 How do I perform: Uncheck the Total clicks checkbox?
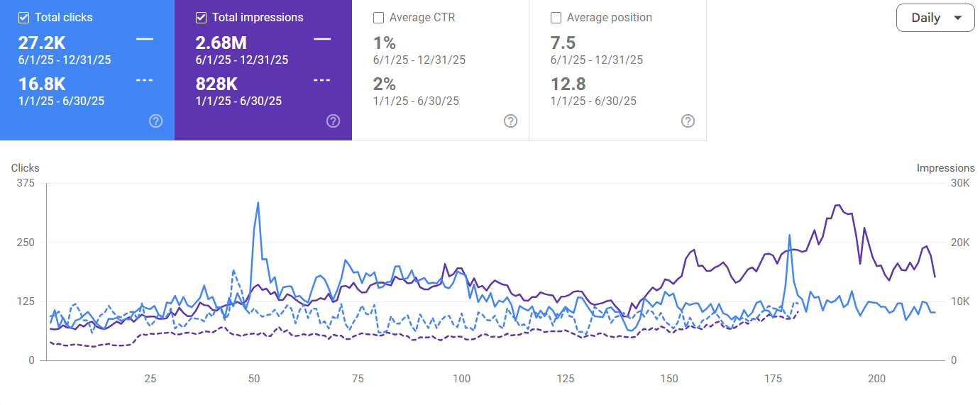(24, 18)
